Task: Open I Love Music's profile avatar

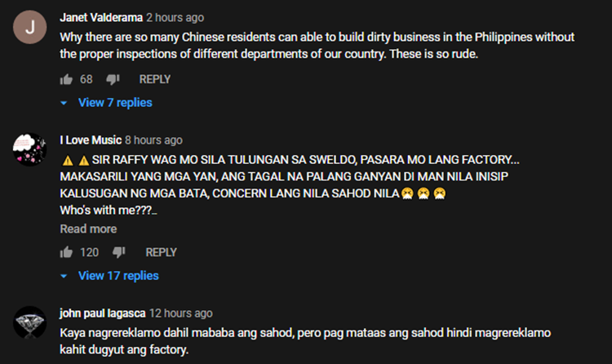Action: [x=29, y=149]
